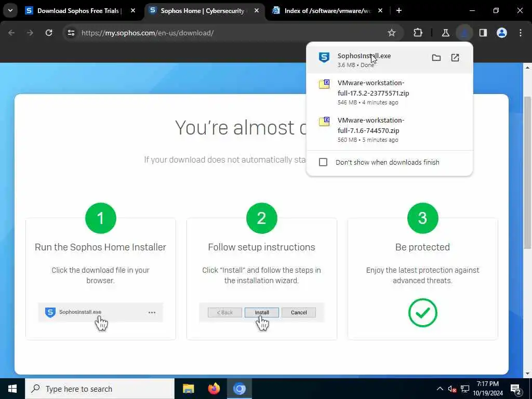Go forward to next page

30,33
